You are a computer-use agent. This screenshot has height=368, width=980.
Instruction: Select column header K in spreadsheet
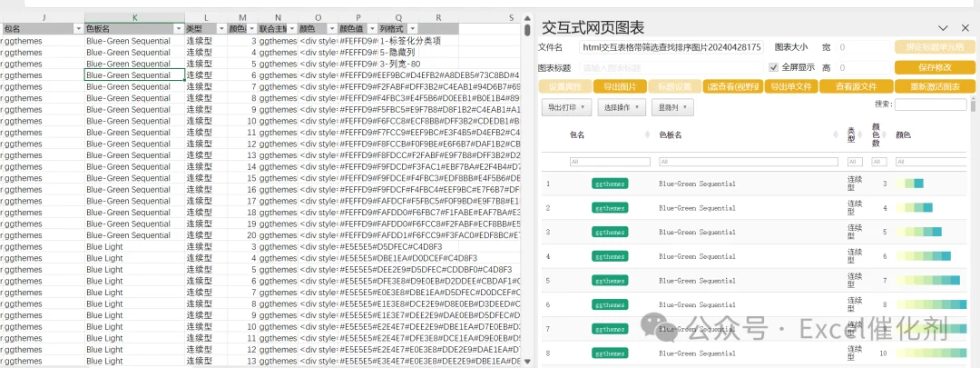(134, 17)
